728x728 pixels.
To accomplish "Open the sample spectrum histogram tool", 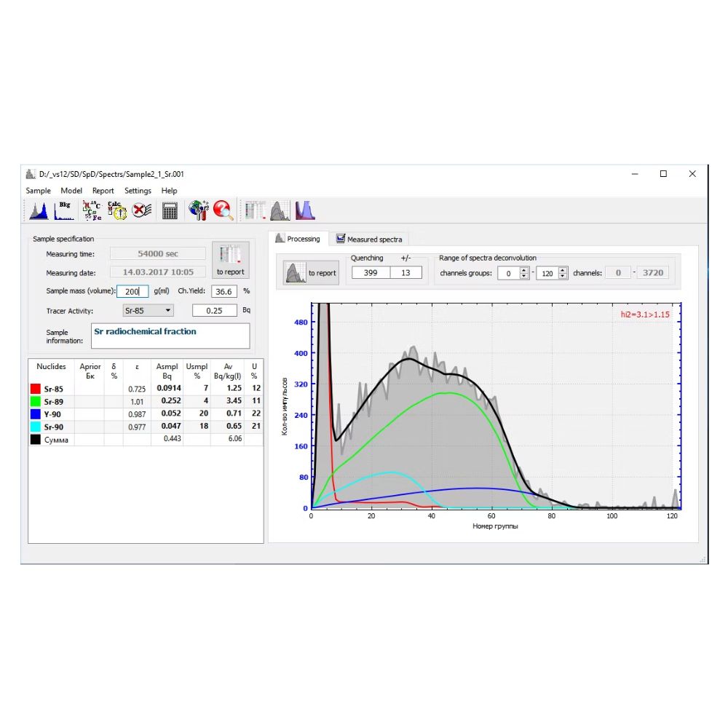I will click(38, 210).
